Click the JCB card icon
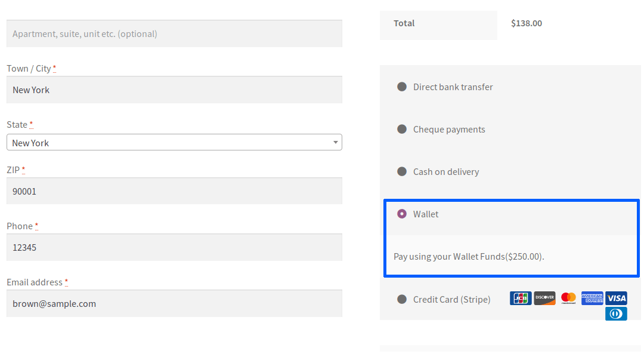Image resolution: width=644 pixels, height=363 pixels. click(x=521, y=298)
